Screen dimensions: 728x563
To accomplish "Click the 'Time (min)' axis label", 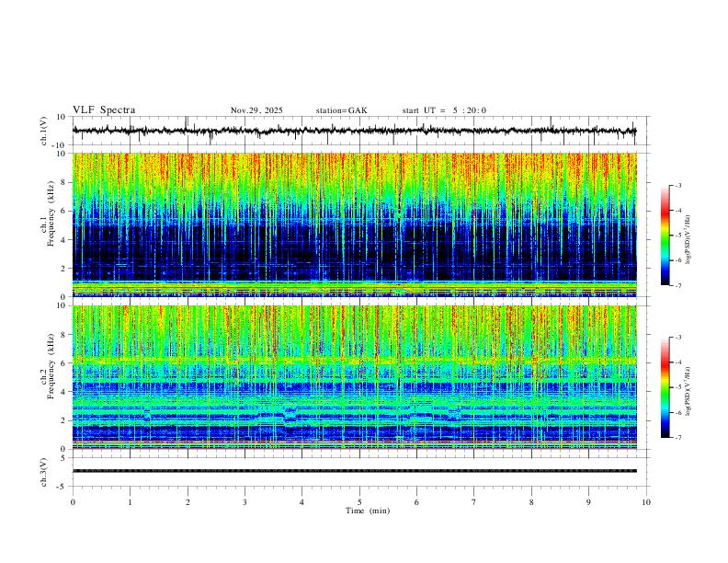I will click(x=368, y=511).
